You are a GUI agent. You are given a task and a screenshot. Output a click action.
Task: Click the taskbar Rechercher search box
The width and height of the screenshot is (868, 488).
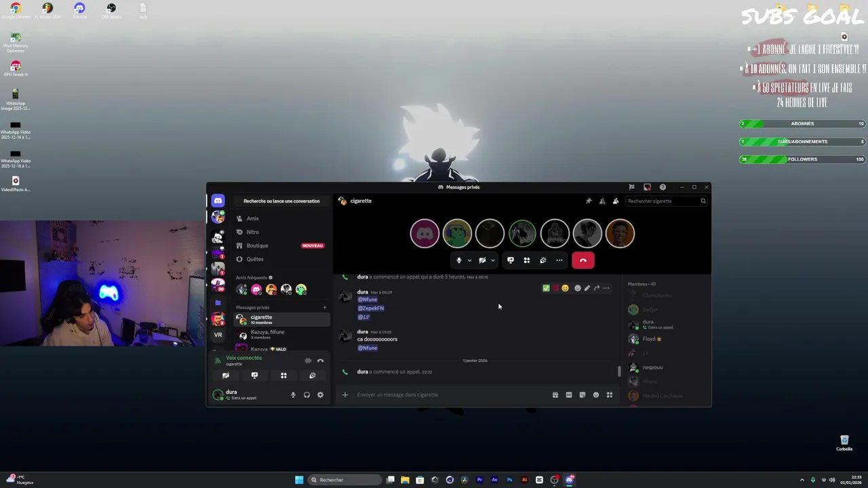pyautogui.click(x=344, y=480)
